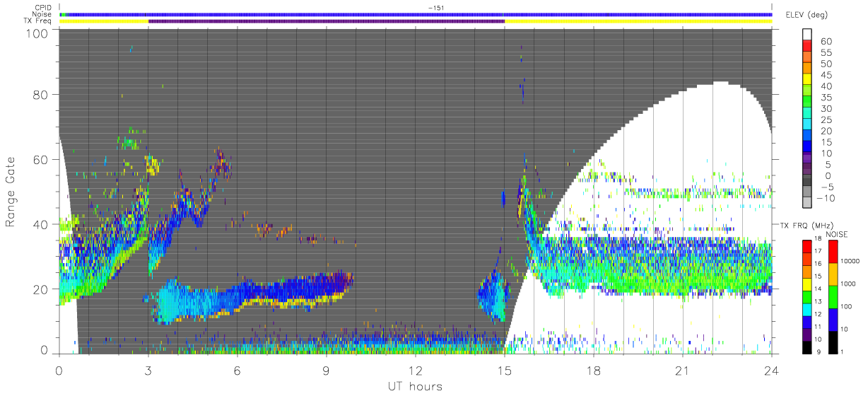
Task: Click the "40" tick label on the Range Gate axis
Action: point(40,224)
